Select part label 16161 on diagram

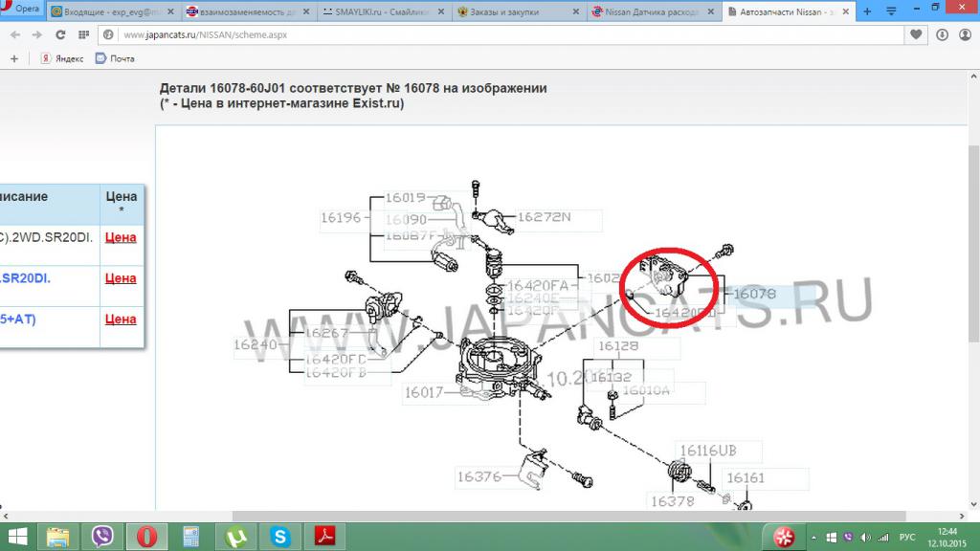pyautogui.click(x=746, y=478)
